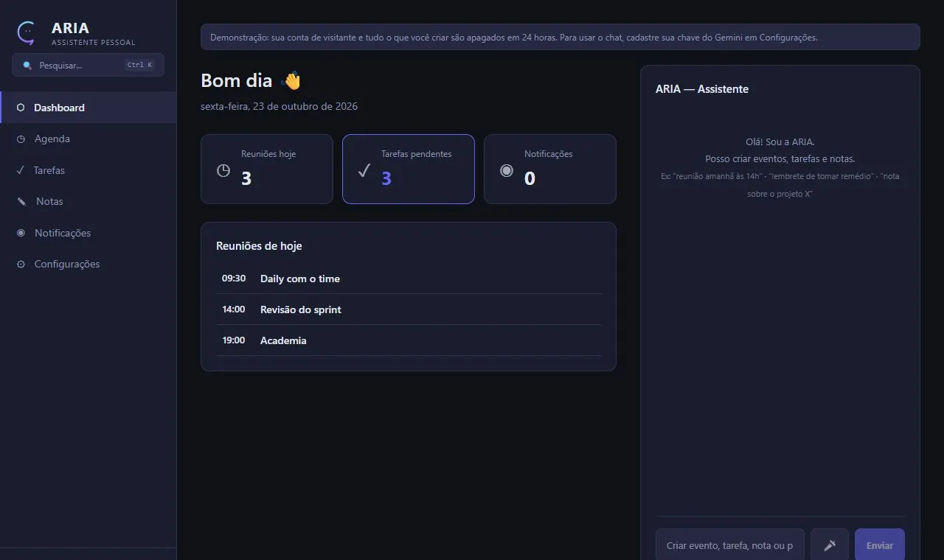The image size is (944, 560).
Task: Open the Notificações summary card
Action: (x=550, y=169)
